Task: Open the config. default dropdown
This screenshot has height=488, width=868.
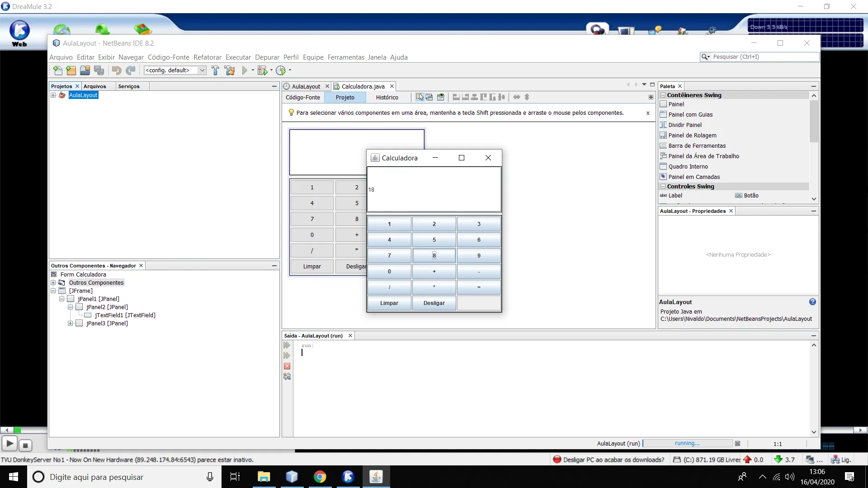Action: pos(202,70)
